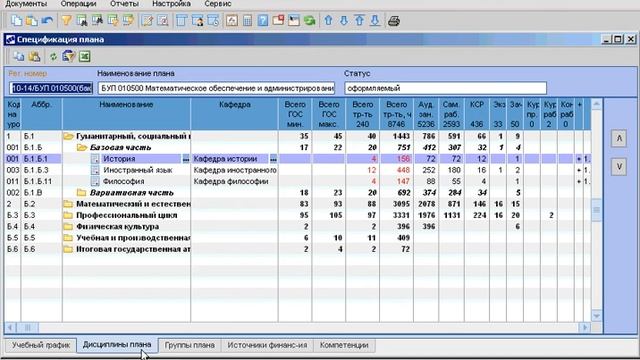Click the blue question mark Help icon
The height and width of the screenshot is (360, 640).
coord(263,20)
